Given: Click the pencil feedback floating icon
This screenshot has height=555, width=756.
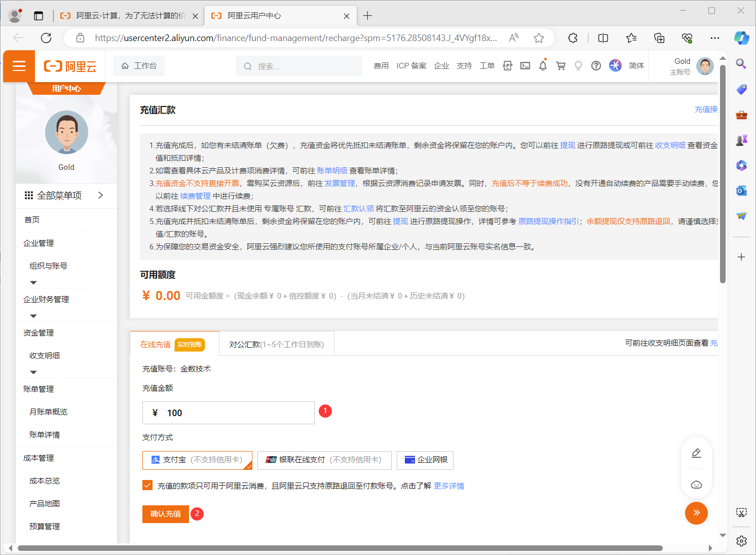Looking at the screenshot, I should [x=696, y=453].
